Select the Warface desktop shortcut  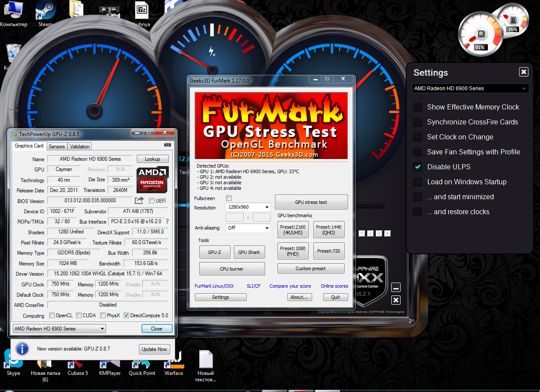[174, 363]
